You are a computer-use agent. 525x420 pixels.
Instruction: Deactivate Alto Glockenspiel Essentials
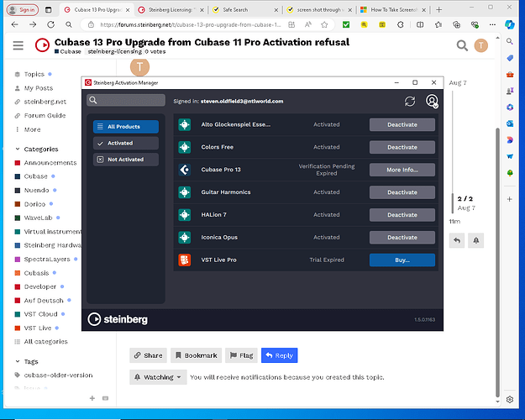pyautogui.click(x=402, y=124)
